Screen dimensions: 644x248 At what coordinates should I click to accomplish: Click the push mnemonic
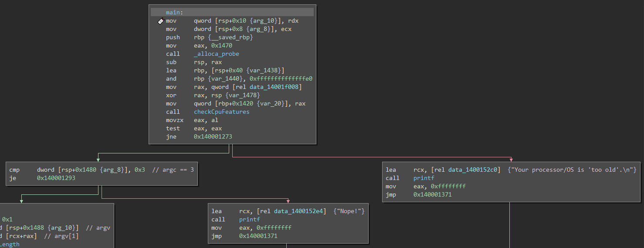[173, 37]
